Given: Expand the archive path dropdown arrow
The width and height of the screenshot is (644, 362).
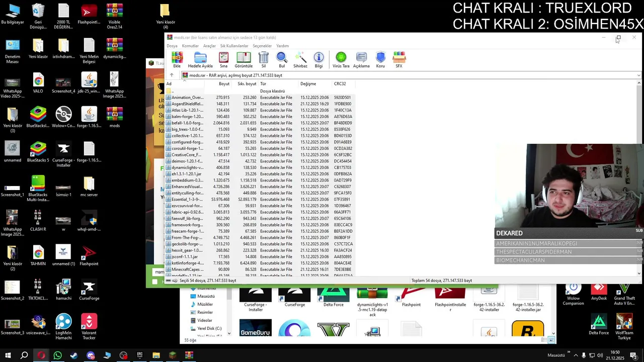Looking at the screenshot, I should 638,75.
